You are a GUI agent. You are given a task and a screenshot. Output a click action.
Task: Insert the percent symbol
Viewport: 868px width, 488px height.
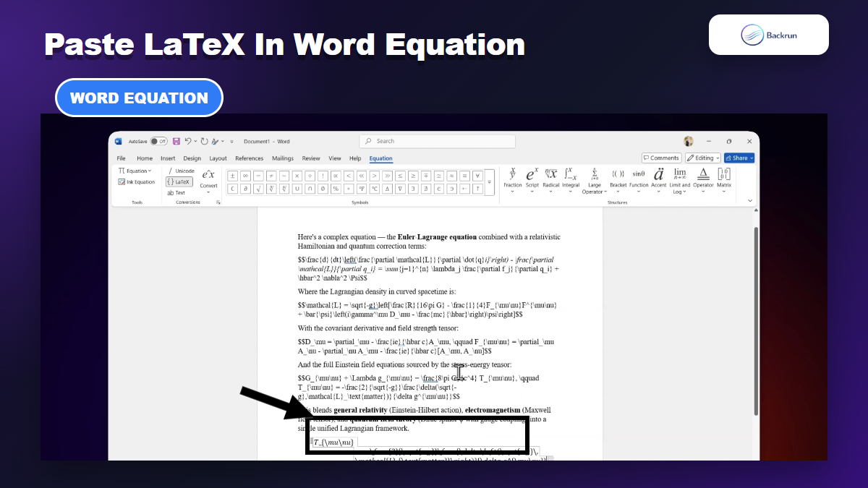[x=336, y=189]
